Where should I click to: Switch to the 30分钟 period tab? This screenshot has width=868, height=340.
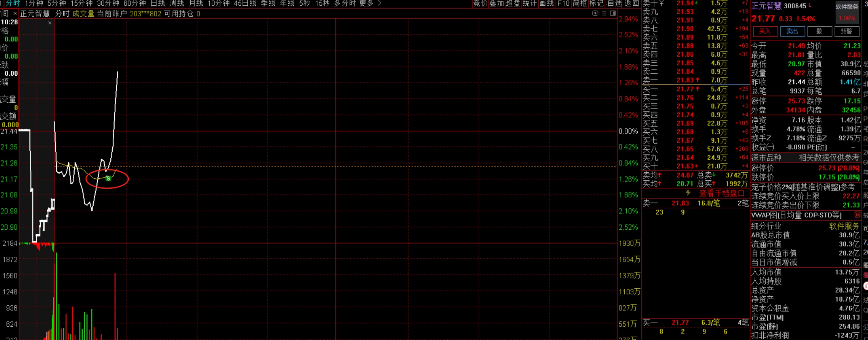click(x=108, y=3)
